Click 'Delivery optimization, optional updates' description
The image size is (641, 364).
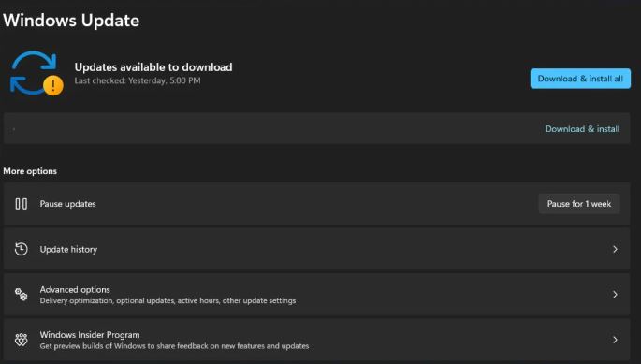168,300
